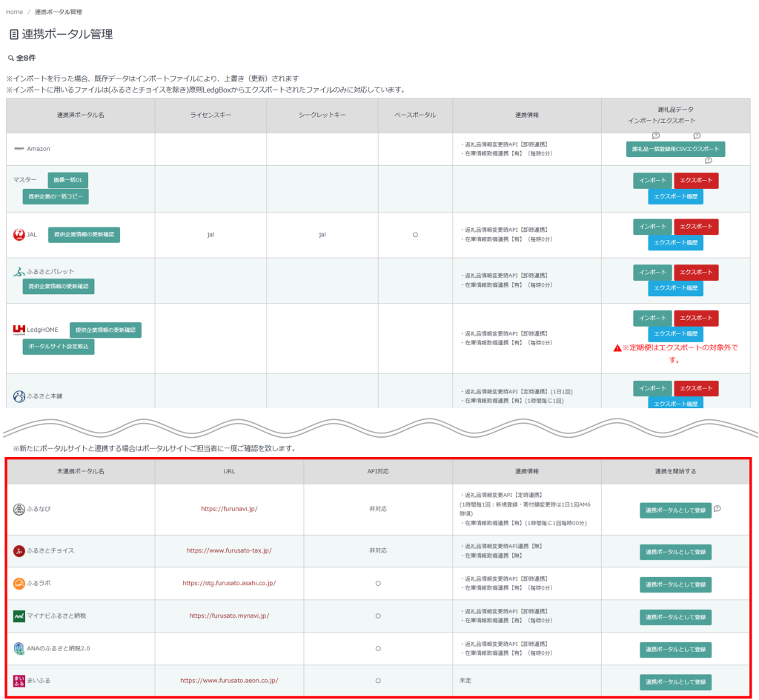Visit the furusato.mynavi.jp link

click(229, 616)
